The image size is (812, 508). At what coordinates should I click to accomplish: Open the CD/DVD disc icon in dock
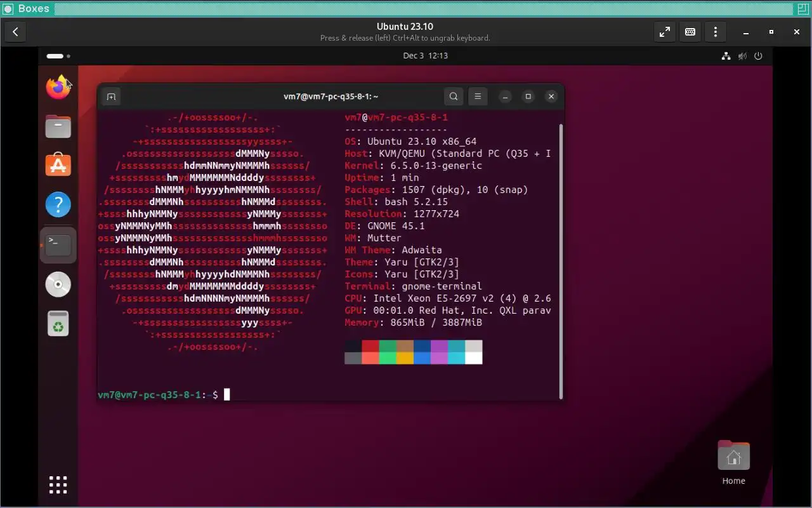coord(58,284)
